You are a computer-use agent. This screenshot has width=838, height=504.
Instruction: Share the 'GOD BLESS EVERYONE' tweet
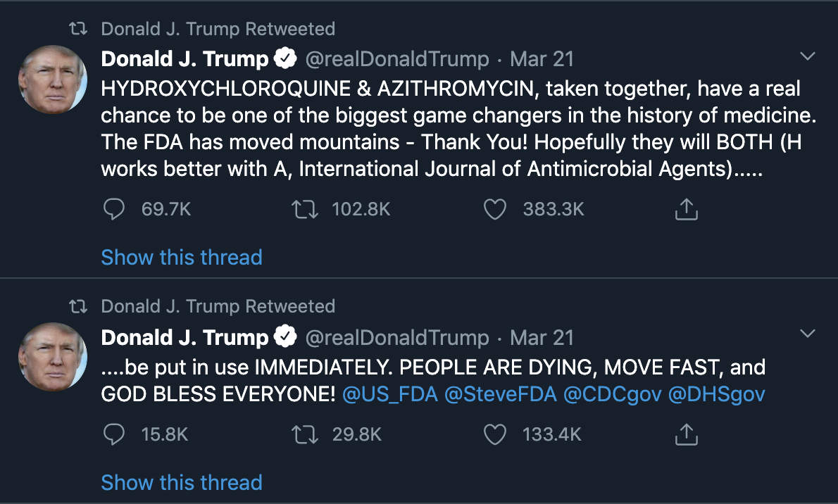coord(686,434)
